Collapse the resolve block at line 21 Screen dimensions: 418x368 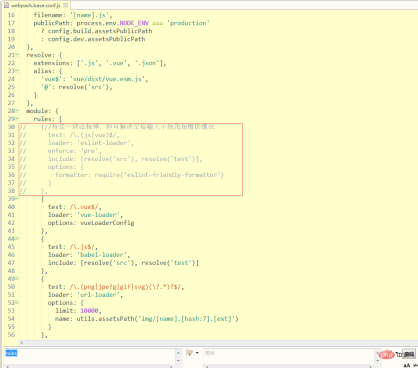click(17, 55)
